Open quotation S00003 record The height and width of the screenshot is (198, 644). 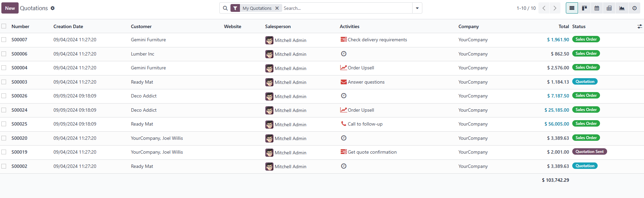(x=19, y=82)
